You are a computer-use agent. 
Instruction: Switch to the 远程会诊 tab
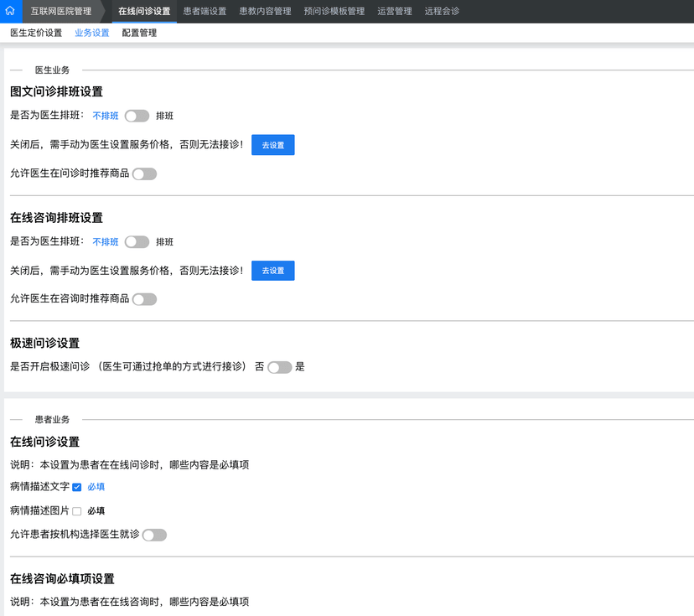click(x=442, y=12)
